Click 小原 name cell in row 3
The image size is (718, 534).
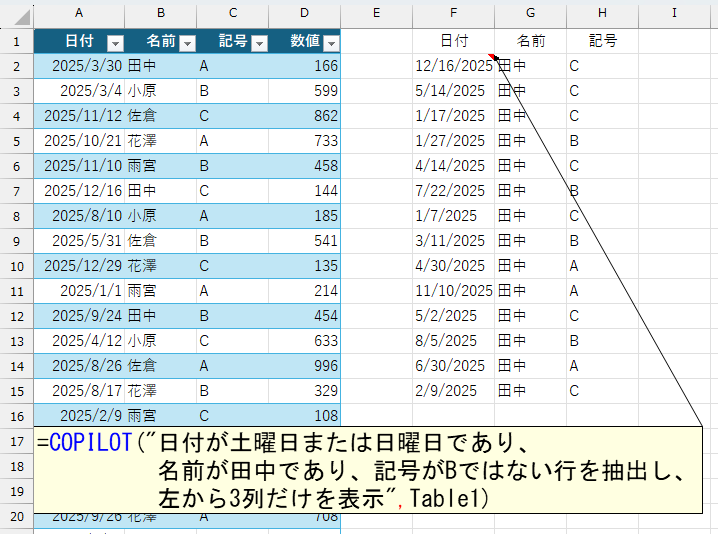pyautogui.click(x=161, y=91)
